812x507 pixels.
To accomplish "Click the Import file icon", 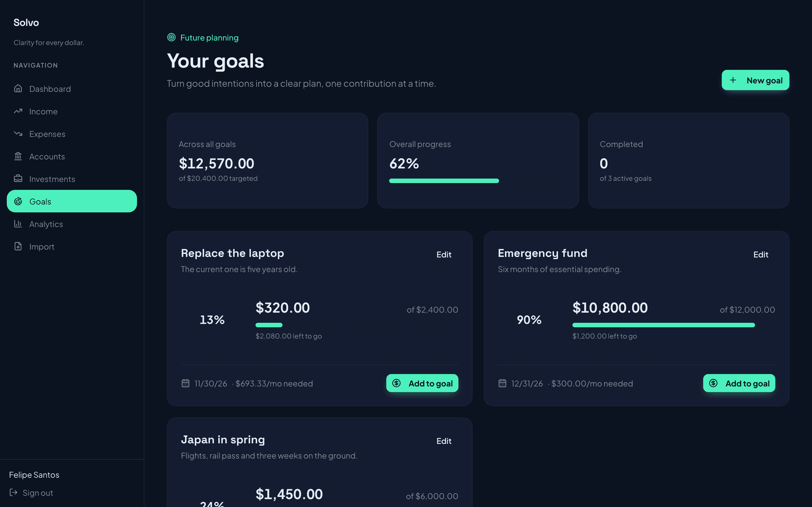I will point(18,246).
